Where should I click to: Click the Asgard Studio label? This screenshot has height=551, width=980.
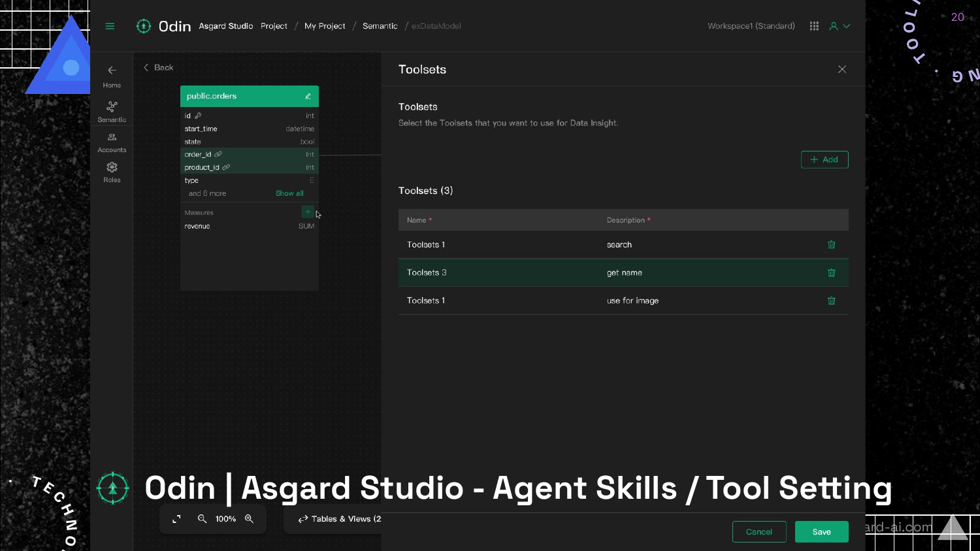(226, 26)
